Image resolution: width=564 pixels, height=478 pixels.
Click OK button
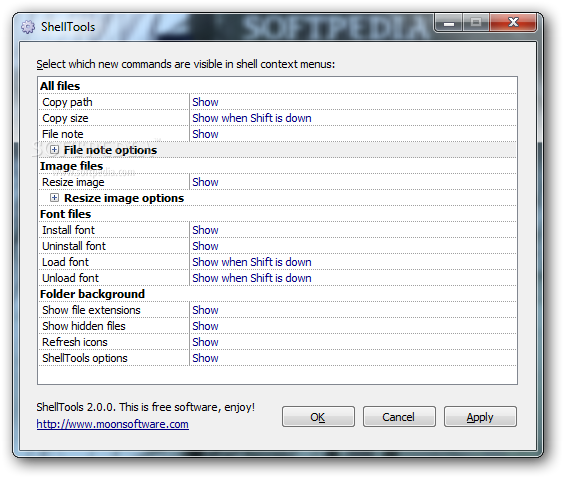point(318,417)
